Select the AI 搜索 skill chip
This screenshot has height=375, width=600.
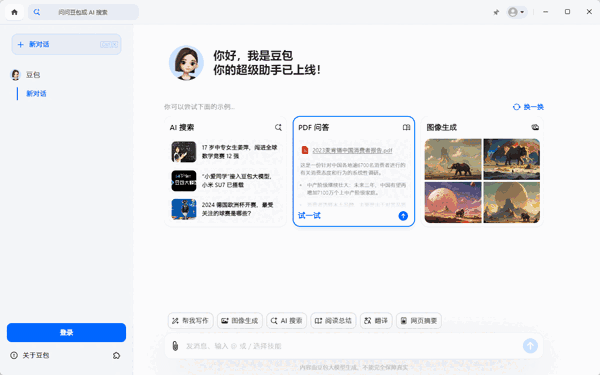point(287,321)
